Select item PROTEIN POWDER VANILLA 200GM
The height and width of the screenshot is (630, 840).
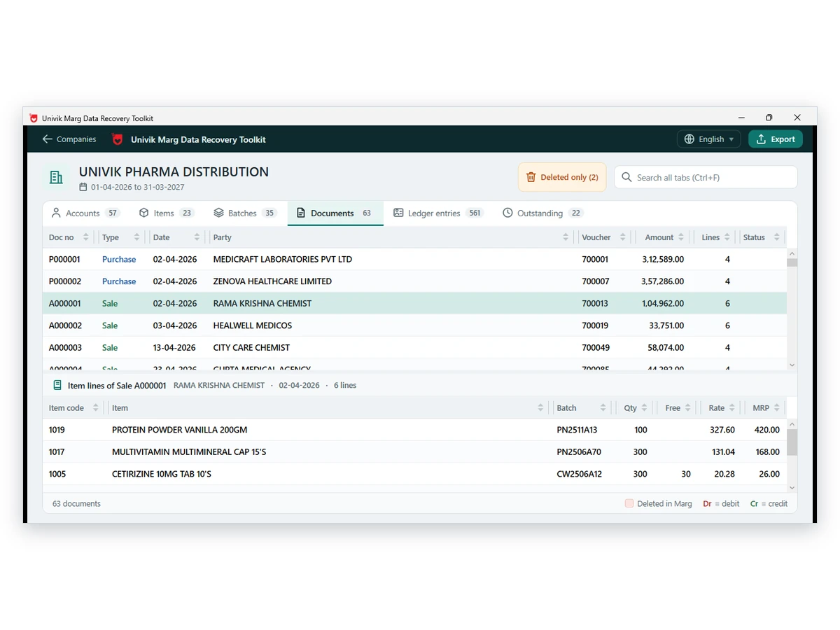414,430
